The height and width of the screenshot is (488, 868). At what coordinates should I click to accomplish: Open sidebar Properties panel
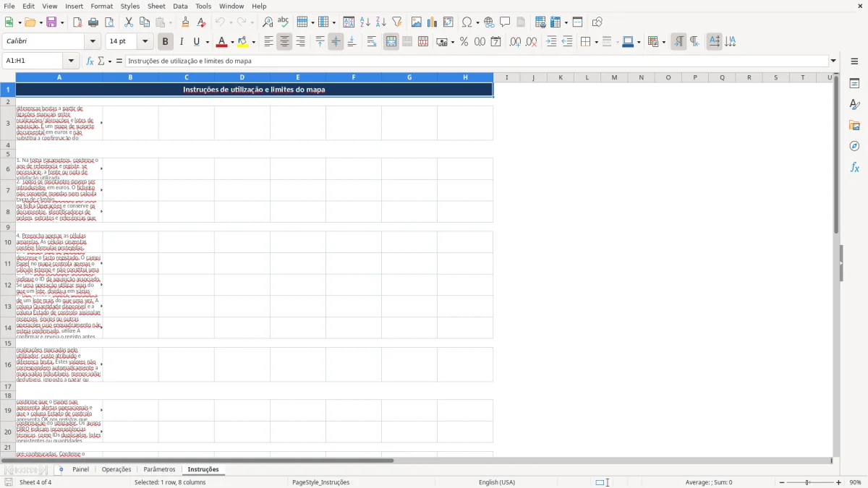tap(854, 83)
